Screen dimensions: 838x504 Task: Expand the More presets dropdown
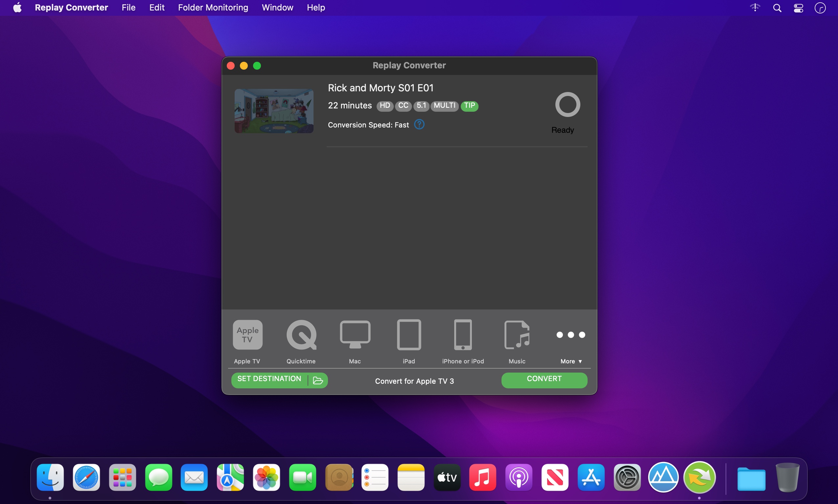571,361
